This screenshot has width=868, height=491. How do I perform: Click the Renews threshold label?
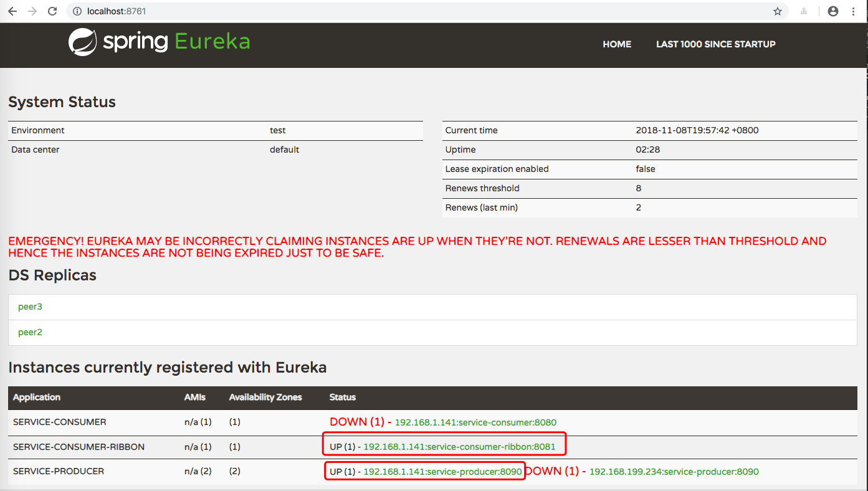coord(482,188)
